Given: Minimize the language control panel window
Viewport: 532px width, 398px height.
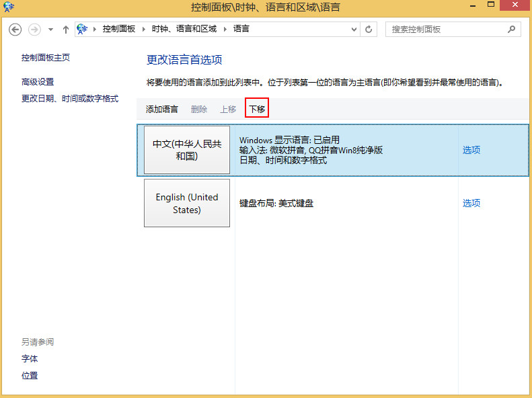Looking at the screenshot, I should click(x=473, y=5).
